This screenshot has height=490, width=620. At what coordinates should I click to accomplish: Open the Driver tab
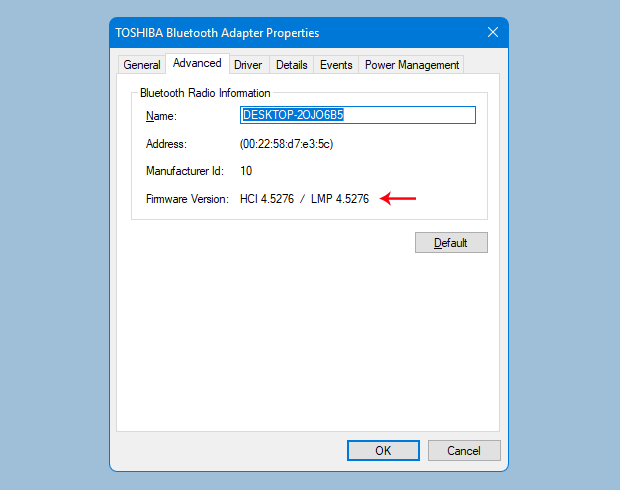click(x=248, y=65)
